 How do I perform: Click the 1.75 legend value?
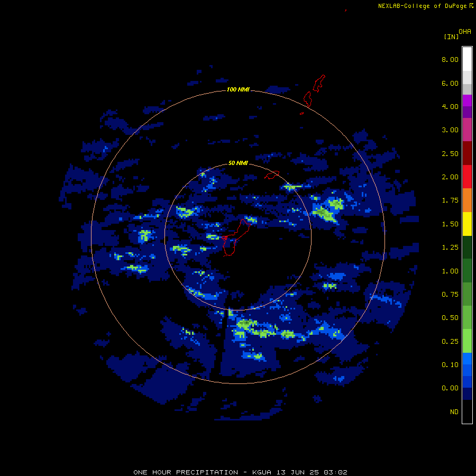click(x=450, y=200)
